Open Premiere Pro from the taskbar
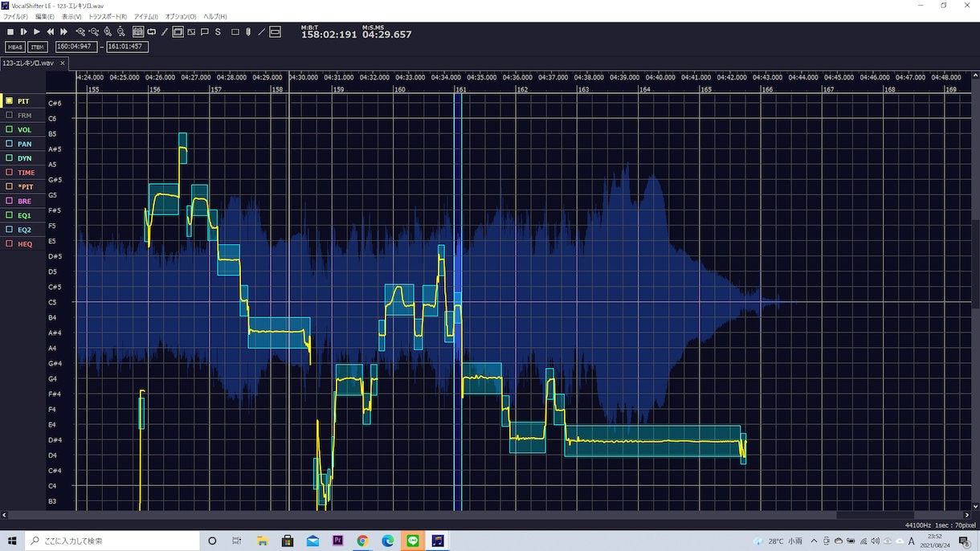 click(337, 541)
